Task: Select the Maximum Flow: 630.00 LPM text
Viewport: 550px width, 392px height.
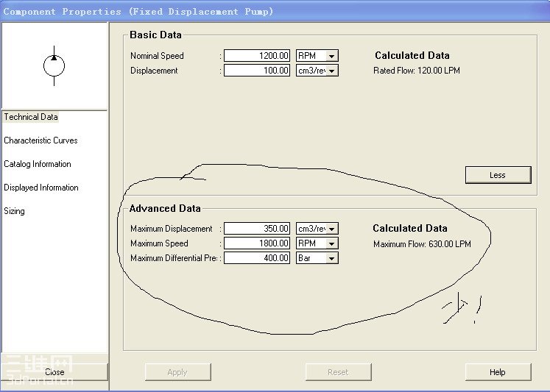Action: 422,244
